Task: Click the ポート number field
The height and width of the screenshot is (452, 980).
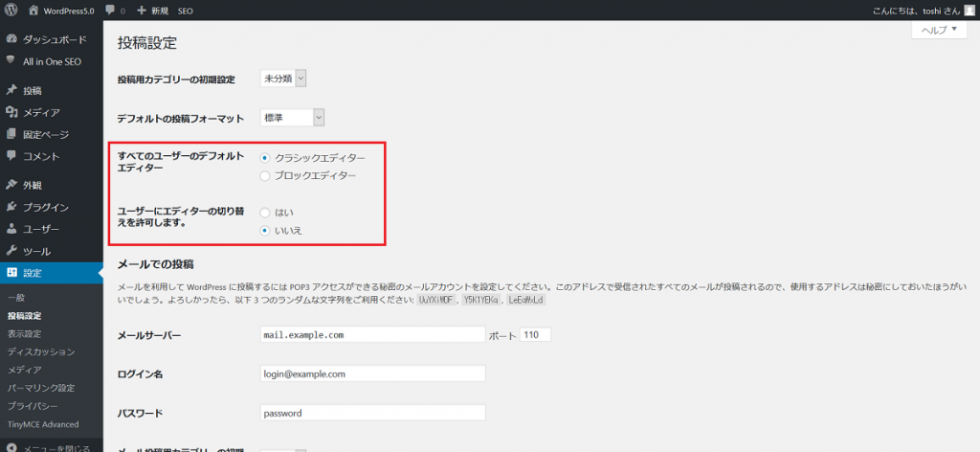Action: click(535, 335)
